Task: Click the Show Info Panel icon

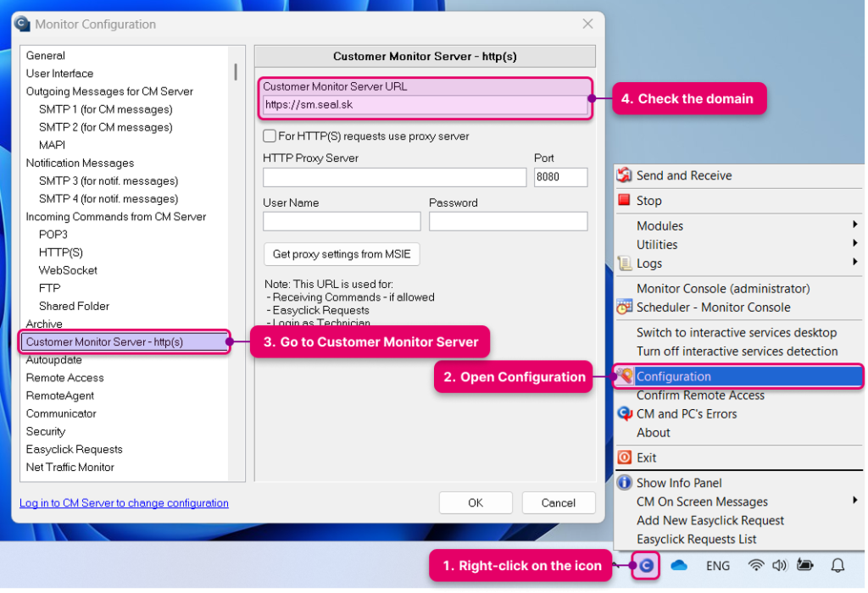Action: (x=624, y=483)
